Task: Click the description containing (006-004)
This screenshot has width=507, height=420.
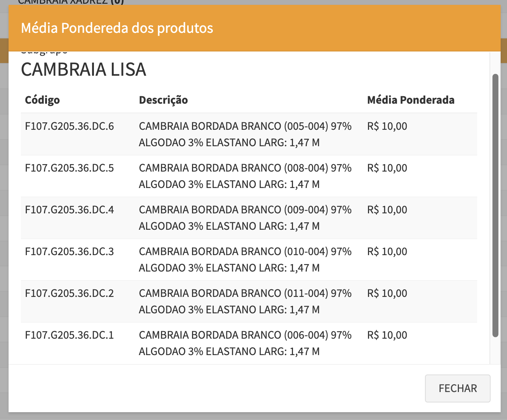Action: coord(245,343)
